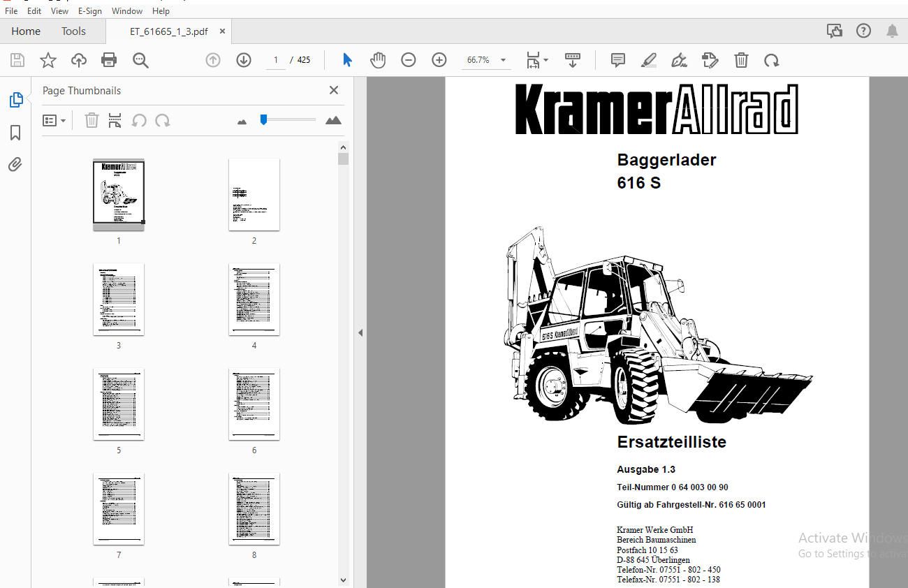Delete page with toolbar trash icon
Image resolution: width=908 pixels, height=588 pixels.
click(x=741, y=60)
